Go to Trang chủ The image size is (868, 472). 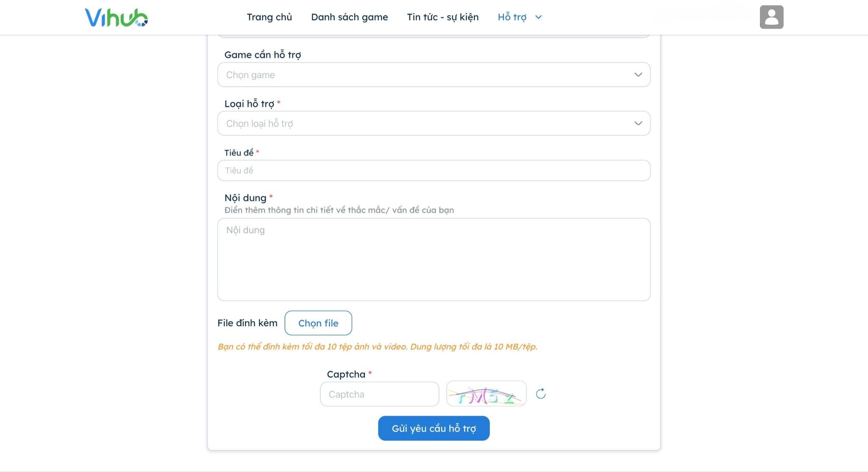click(x=270, y=17)
